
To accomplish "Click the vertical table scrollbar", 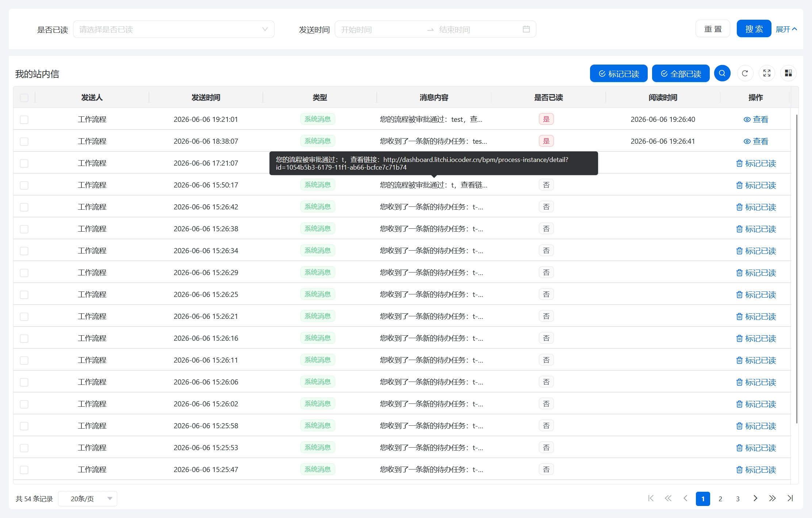I will pos(797,269).
